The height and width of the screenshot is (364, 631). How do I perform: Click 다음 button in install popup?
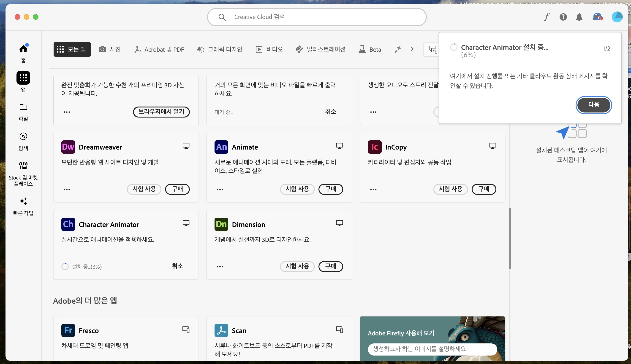click(594, 105)
